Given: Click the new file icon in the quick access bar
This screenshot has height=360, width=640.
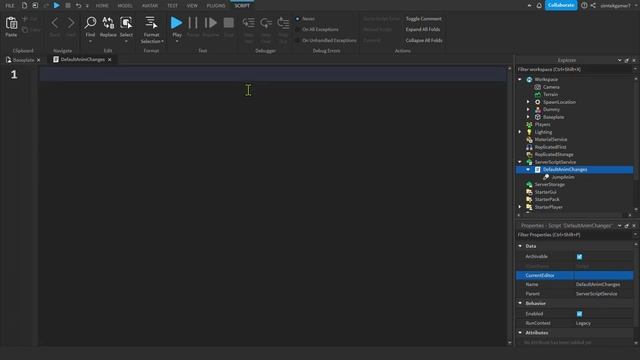Looking at the screenshot, I should pos(24,5).
